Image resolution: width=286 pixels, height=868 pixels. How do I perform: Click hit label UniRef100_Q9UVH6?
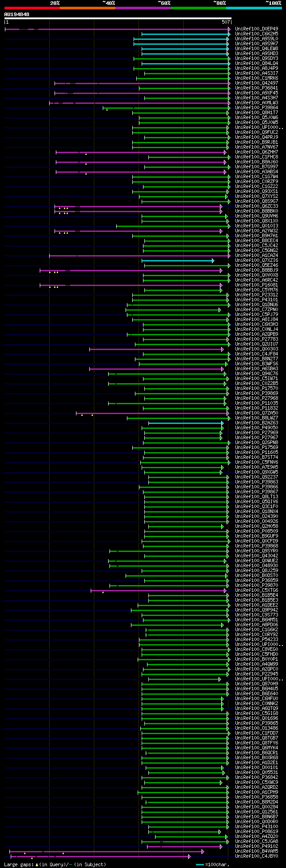(257, 216)
